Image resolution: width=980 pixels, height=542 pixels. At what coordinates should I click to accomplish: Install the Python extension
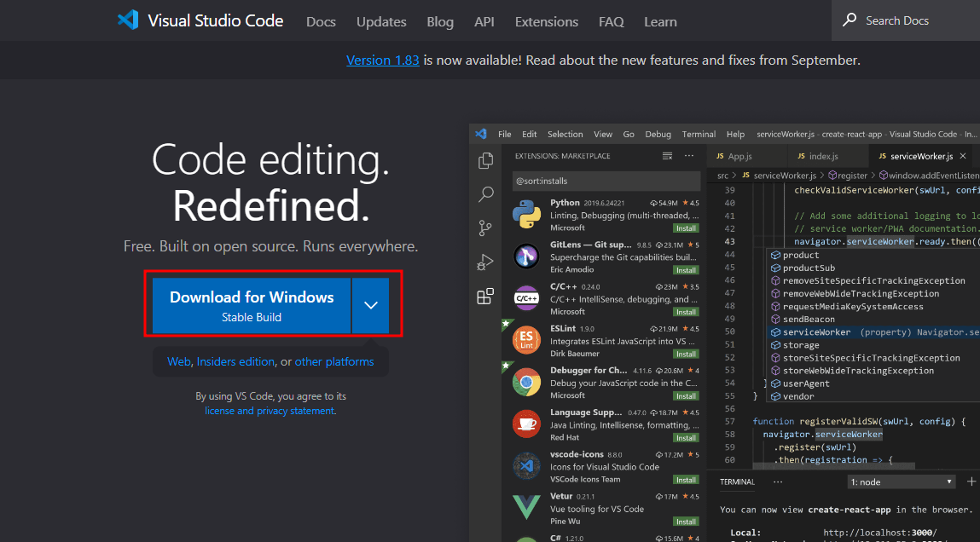pos(686,228)
